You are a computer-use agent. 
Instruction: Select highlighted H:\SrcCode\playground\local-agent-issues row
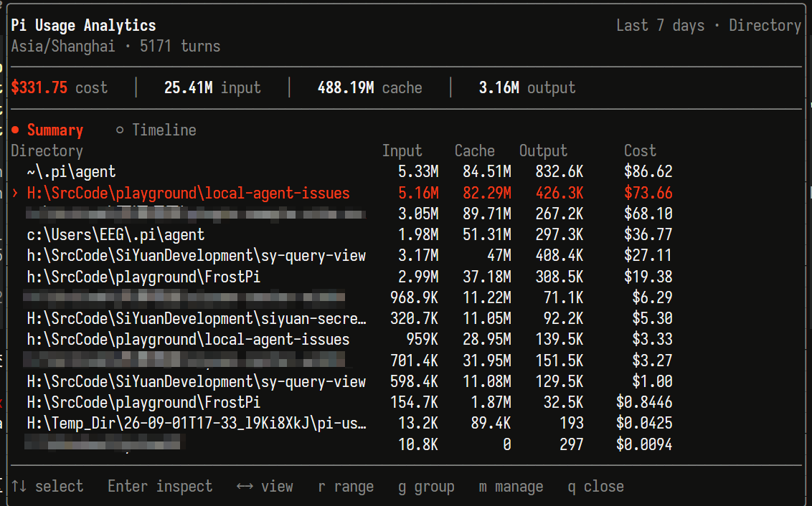point(341,193)
